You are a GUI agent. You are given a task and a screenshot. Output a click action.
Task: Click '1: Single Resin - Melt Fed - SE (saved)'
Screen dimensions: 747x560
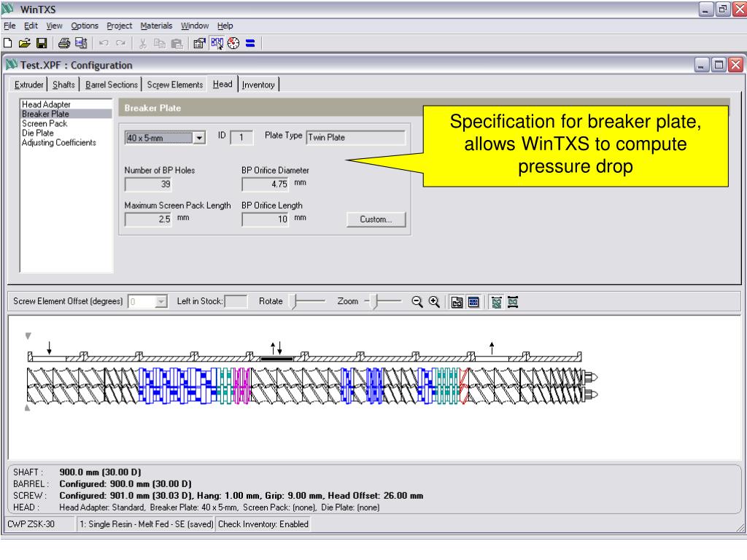146,524
